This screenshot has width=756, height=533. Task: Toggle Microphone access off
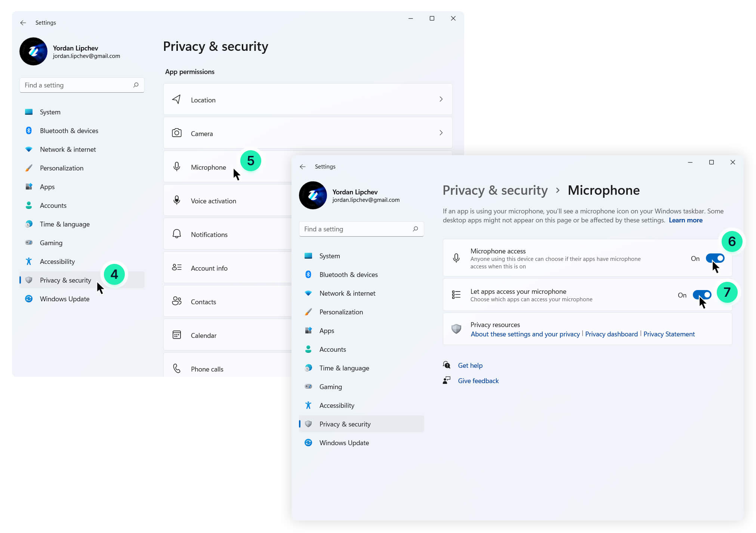(714, 258)
